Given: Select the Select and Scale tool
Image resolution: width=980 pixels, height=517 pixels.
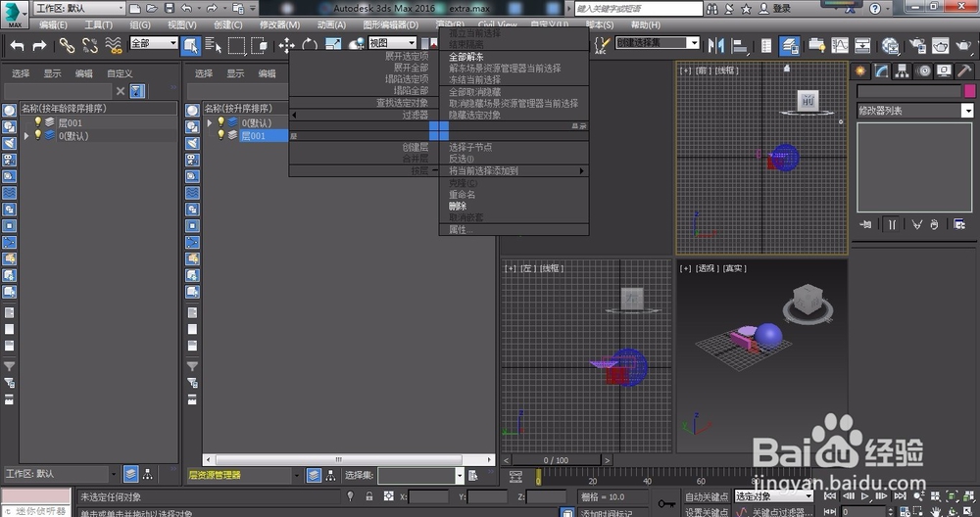Looking at the screenshot, I should click(333, 44).
